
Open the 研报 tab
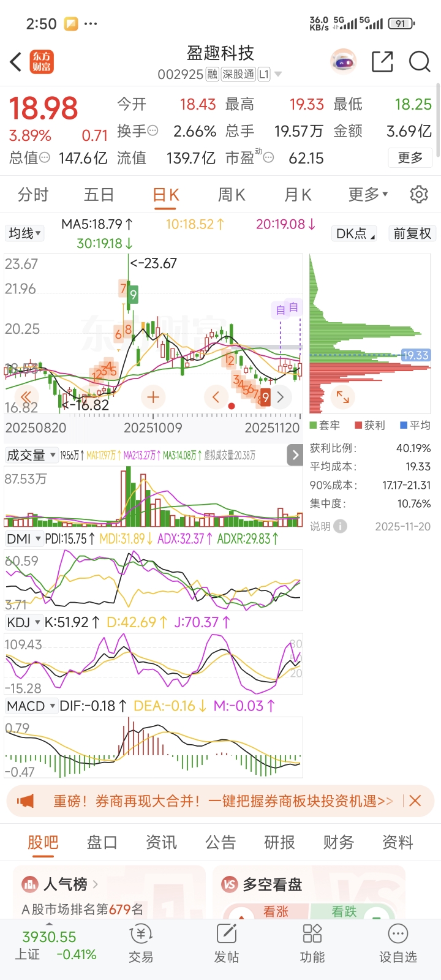[279, 842]
